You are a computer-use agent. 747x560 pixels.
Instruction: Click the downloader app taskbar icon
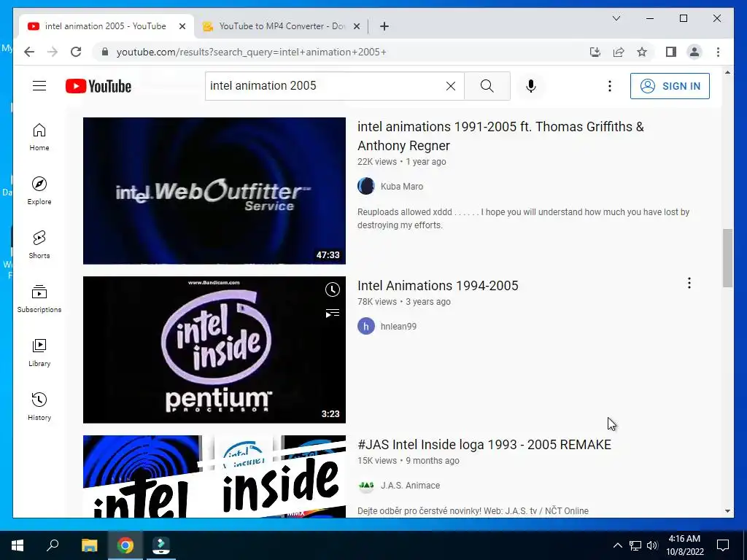(x=161, y=545)
